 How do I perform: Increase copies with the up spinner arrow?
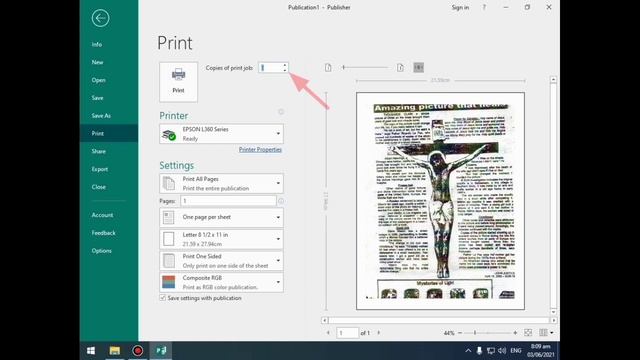click(x=285, y=65)
